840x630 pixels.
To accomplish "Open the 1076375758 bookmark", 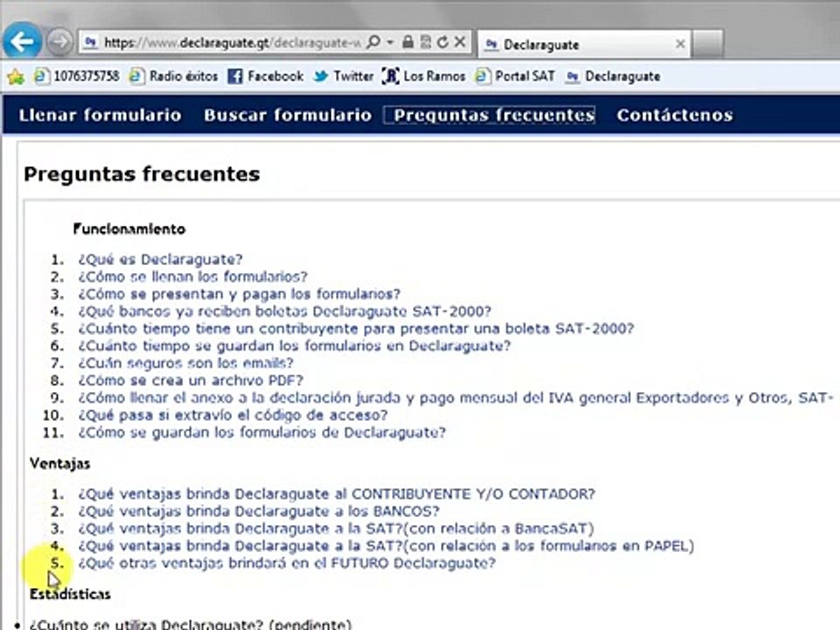I will tap(77, 76).
